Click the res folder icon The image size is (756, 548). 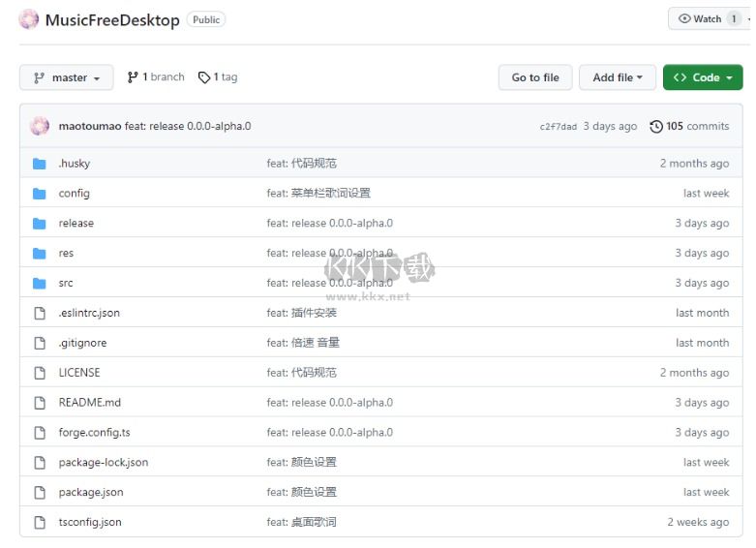tap(40, 254)
